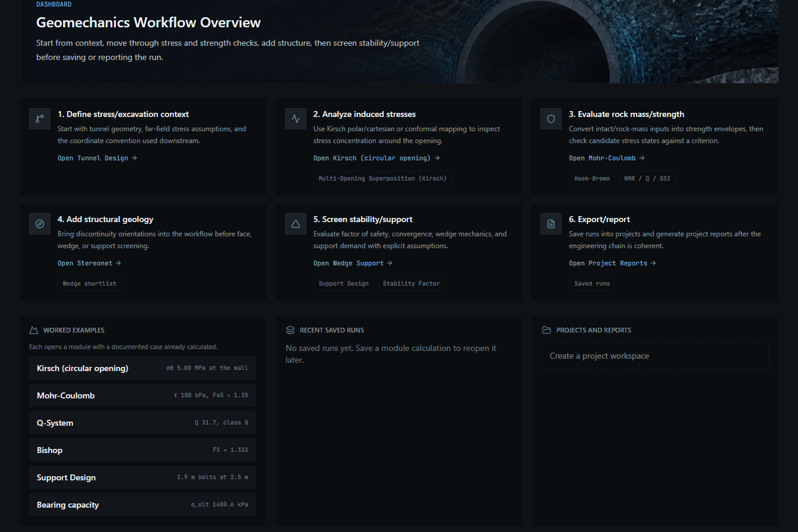Click the '6. Export/report' heading
Screen dimensions: 798x532
[x=599, y=219]
